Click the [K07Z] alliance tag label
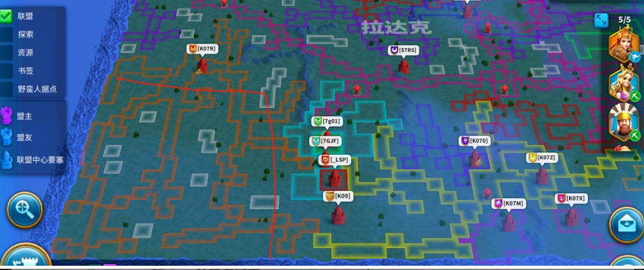644x270 pixels. pos(543,158)
